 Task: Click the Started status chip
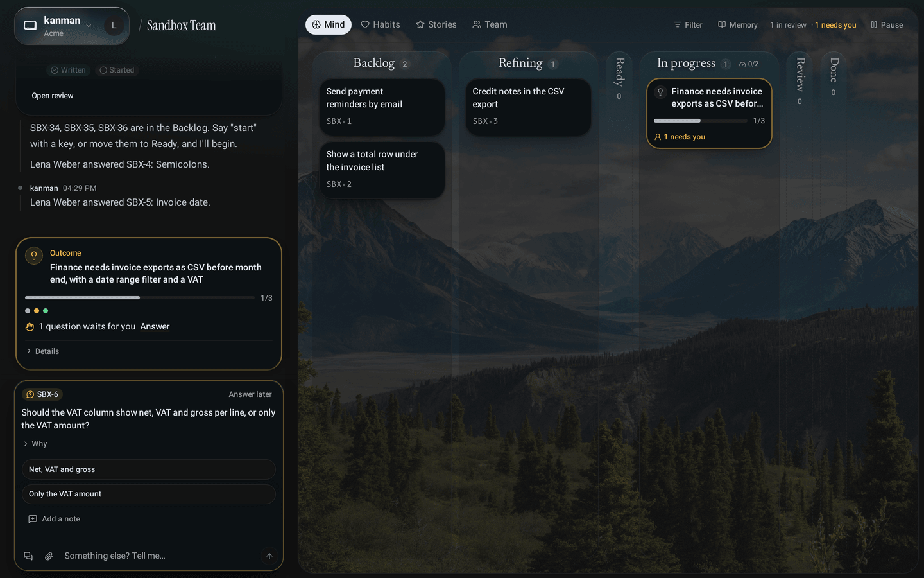click(x=117, y=70)
